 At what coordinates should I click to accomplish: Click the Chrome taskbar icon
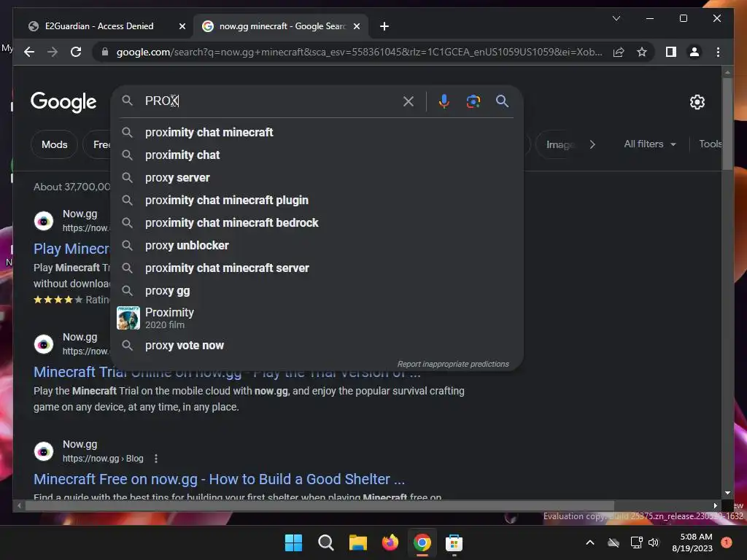[422, 542]
